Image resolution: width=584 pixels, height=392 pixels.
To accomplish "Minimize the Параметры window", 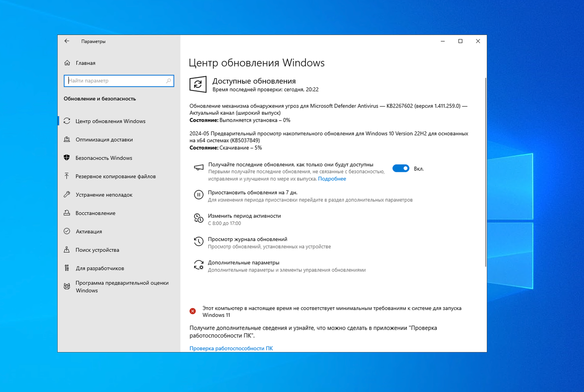I will click(x=443, y=41).
